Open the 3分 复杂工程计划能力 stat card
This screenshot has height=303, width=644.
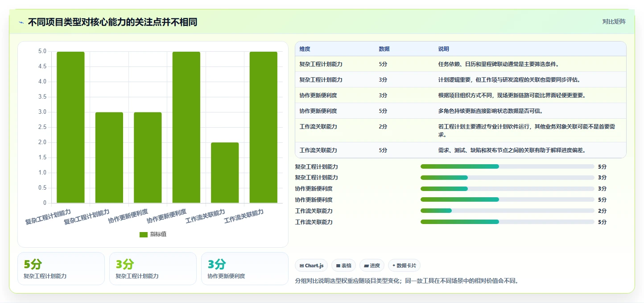(153, 269)
